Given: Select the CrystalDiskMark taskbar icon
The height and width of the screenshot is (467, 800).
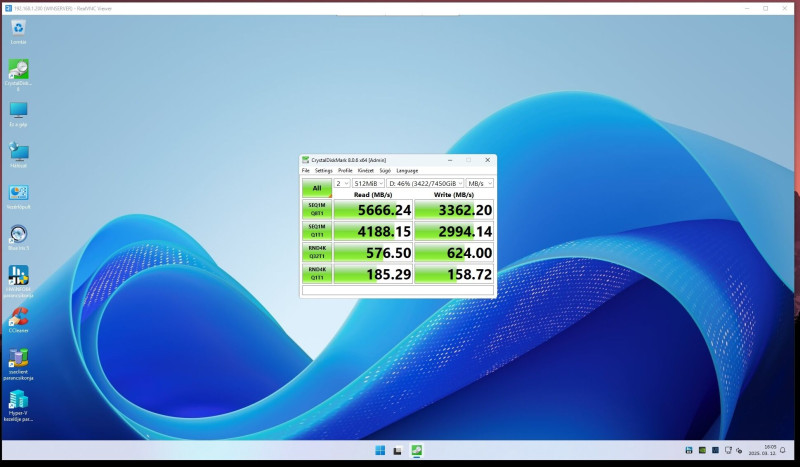Looking at the screenshot, I should tap(416, 450).
